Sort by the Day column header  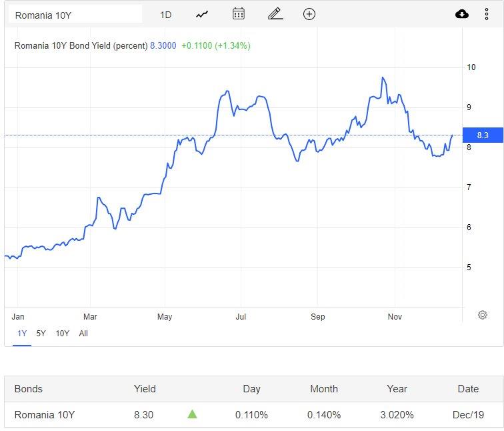tap(251, 389)
